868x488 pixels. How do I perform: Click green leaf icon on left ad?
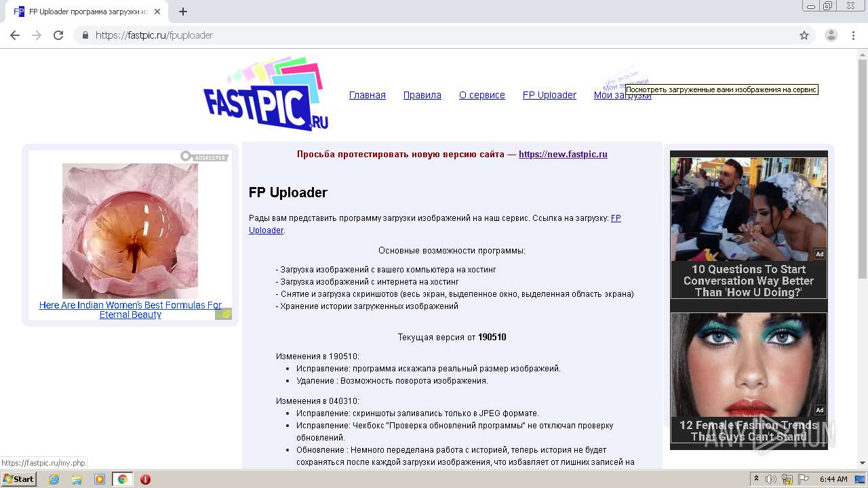223,314
